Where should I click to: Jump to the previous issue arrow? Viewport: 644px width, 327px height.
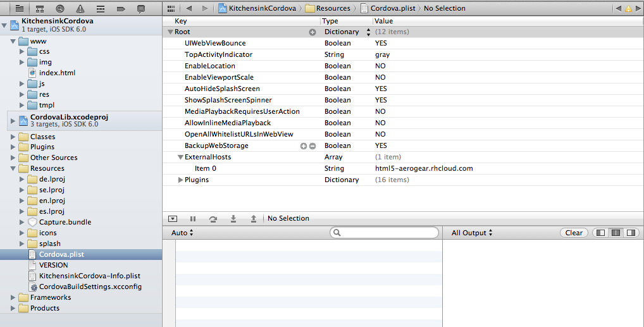619,8
